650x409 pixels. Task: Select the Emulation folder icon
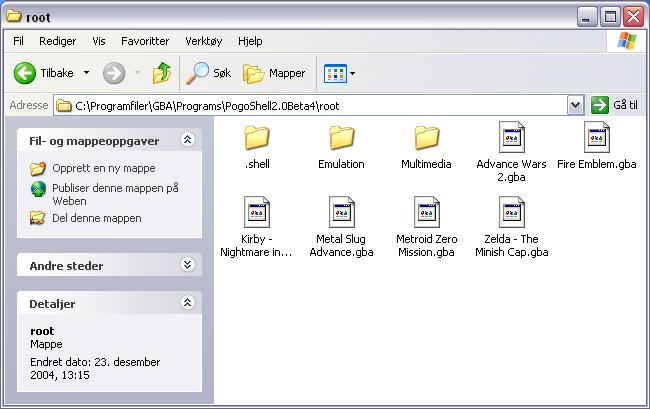tap(342, 138)
